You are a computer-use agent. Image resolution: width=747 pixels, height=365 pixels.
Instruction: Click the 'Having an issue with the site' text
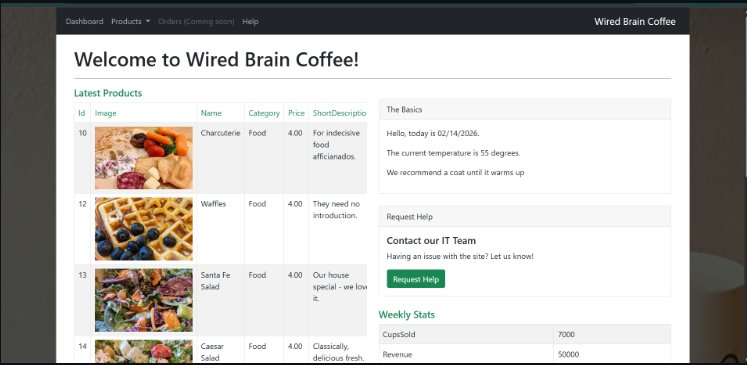(460, 256)
